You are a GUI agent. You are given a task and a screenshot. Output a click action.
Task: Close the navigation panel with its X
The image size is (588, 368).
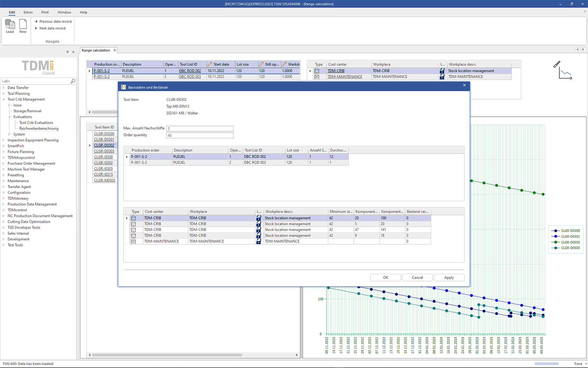coord(73,52)
